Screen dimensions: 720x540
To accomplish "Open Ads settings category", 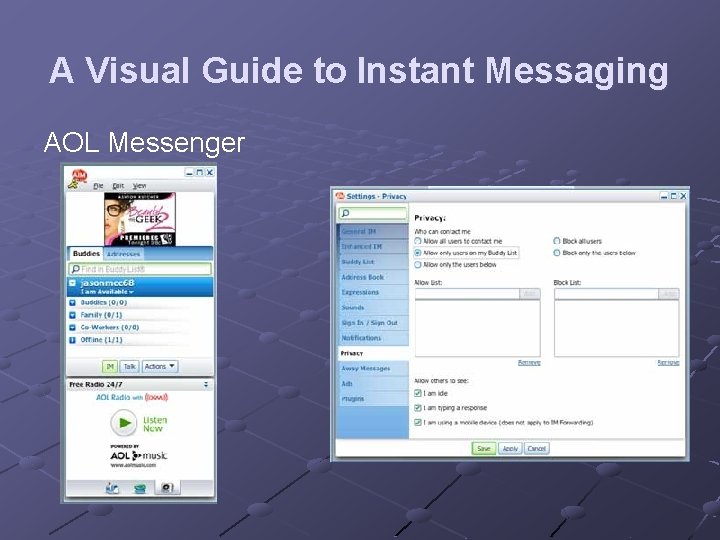I will click(x=373, y=383).
